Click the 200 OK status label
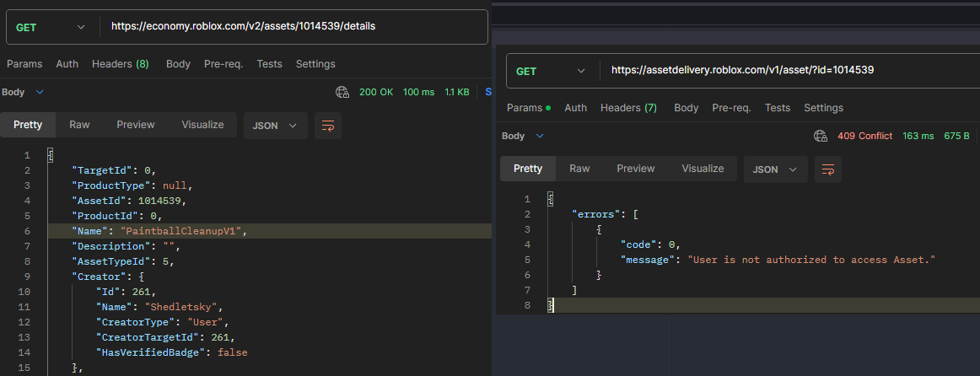Image resolution: width=980 pixels, height=376 pixels. click(x=376, y=92)
